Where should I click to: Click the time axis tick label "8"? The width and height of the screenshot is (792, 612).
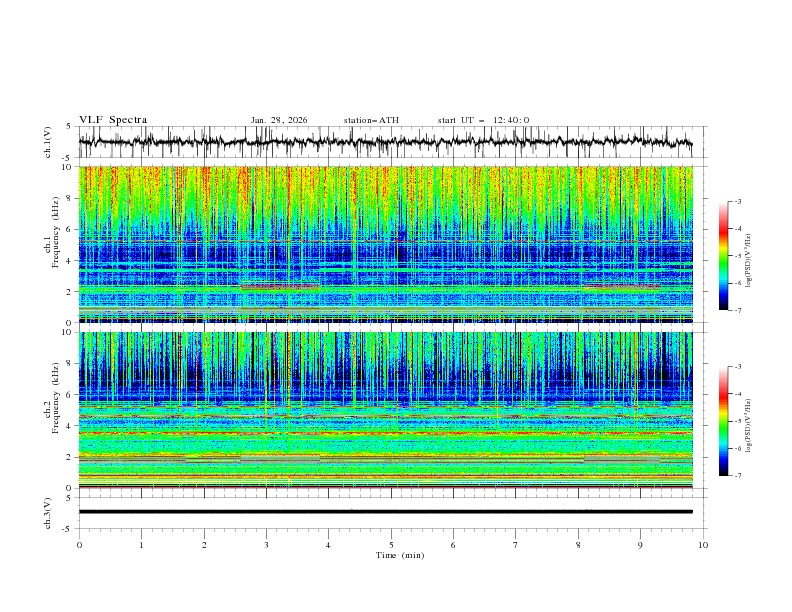tap(578, 545)
